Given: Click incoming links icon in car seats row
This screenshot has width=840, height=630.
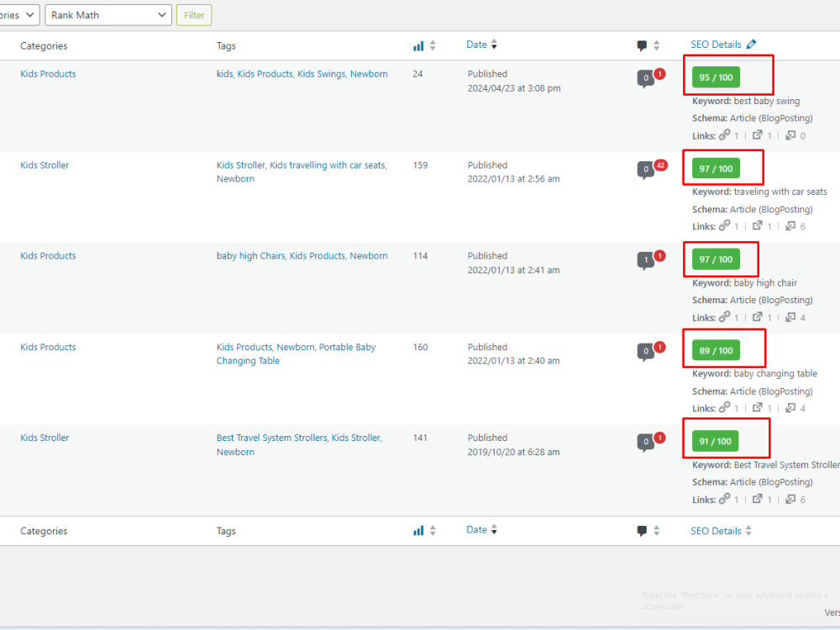Looking at the screenshot, I should 790,225.
